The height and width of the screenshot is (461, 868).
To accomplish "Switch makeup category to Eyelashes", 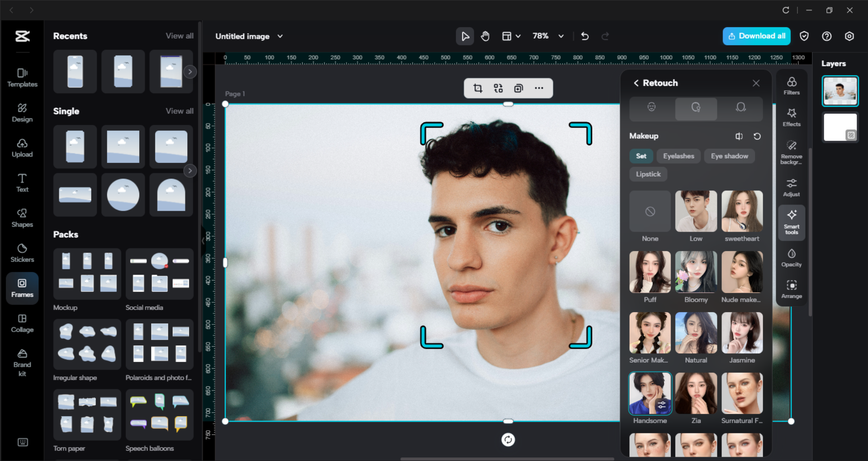I will [678, 156].
